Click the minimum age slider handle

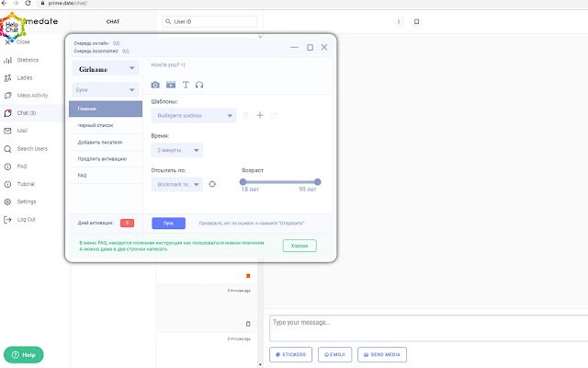[243, 182]
